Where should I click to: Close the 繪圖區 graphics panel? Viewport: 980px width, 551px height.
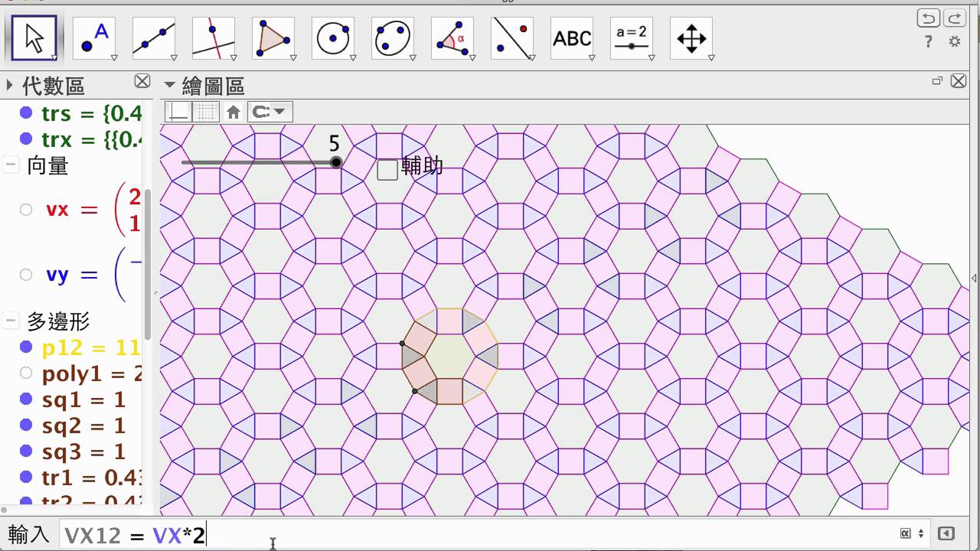click(959, 81)
